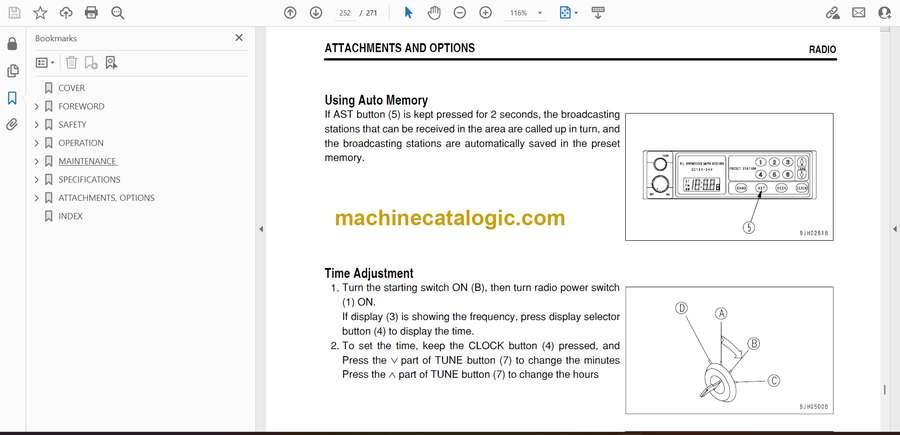Expand the ATTACHMENTS, OPTIONS bookmark

point(37,198)
